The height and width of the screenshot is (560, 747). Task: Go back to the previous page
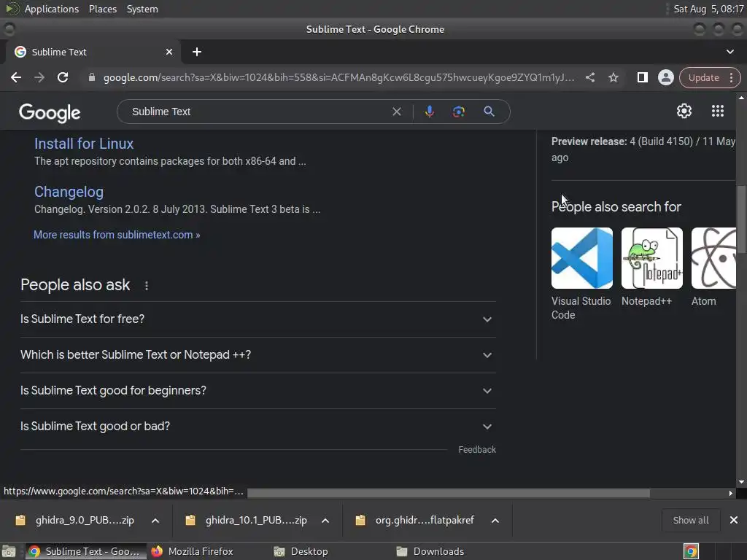click(16, 77)
